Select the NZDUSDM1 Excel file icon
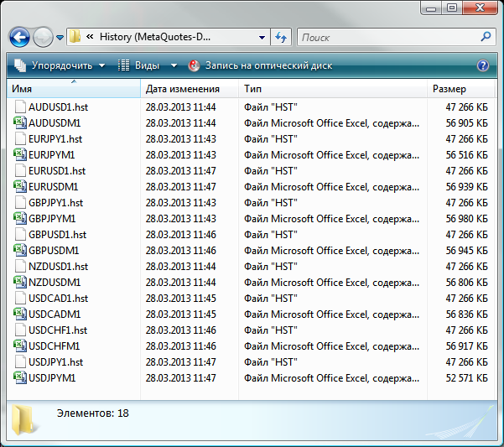This screenshot has height=447, width=504. tap(20, 282)
